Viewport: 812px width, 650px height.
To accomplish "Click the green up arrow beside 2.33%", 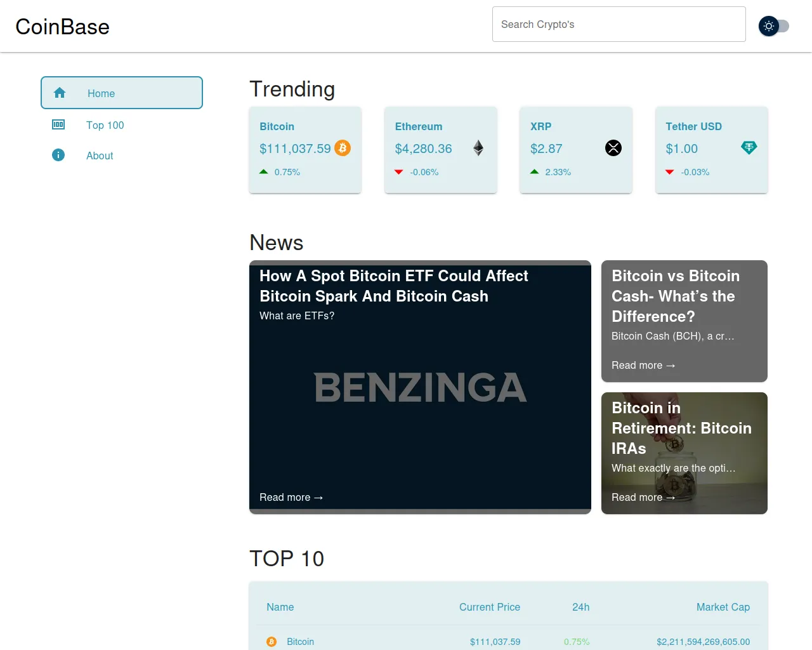I will pyautogui.click(x=535, y=171).
